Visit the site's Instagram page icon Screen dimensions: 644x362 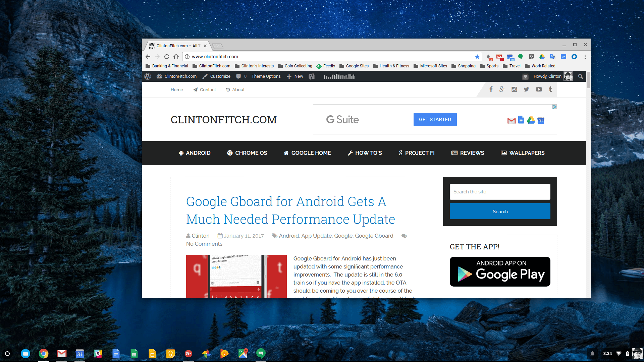click(x=514, y=89)
